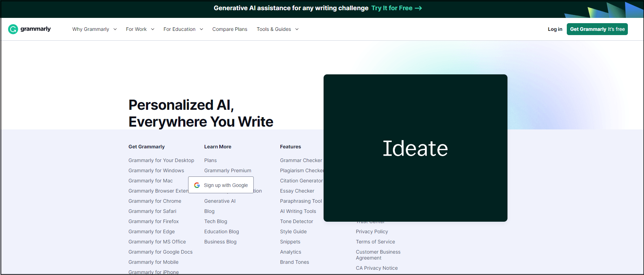Click the dark Ideate card
The height and width of the screenshot is (275, 644).
416,148
